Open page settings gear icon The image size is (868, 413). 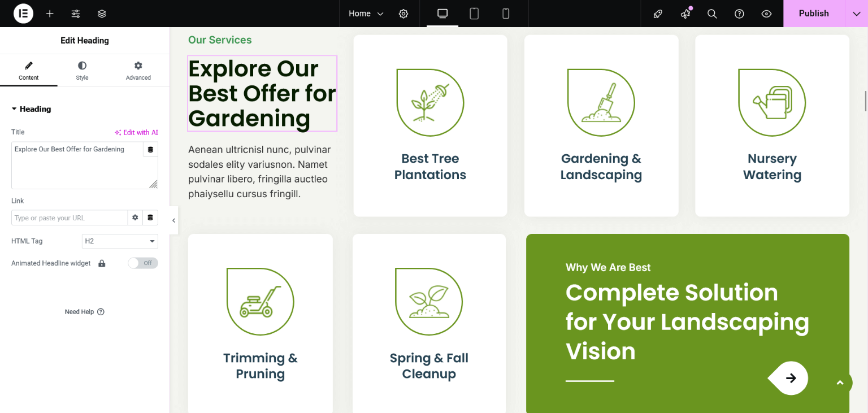(403, 14)
